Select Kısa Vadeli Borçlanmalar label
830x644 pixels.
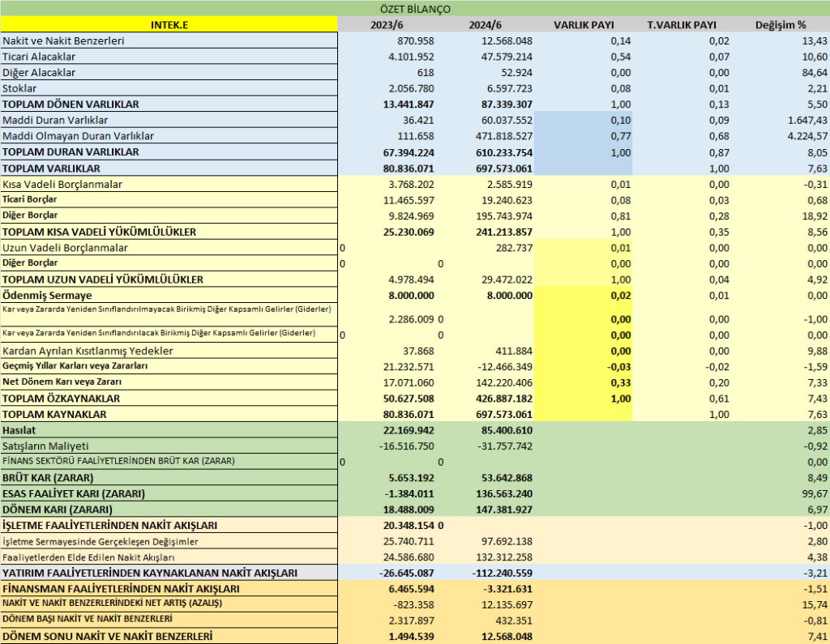tap(62, 184)
